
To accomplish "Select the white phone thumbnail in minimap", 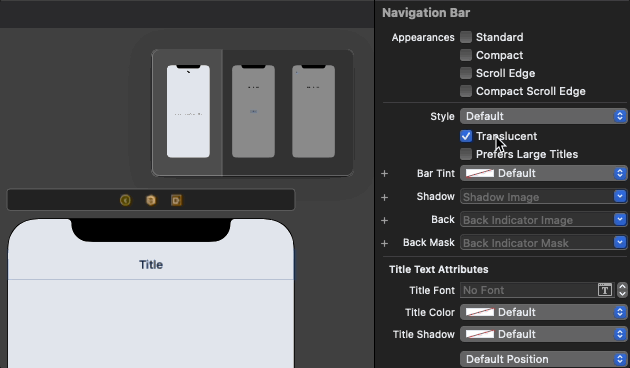I will [188, 111].
